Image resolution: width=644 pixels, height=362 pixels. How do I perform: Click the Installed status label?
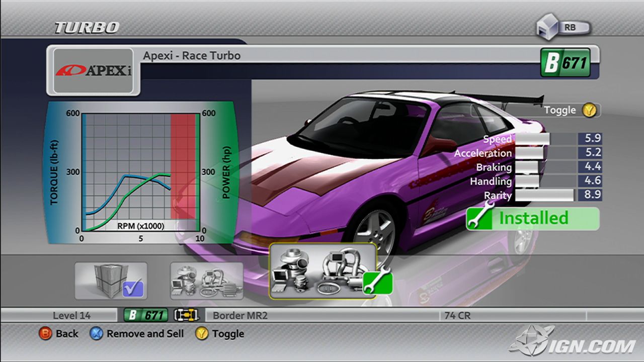point(533,218)
